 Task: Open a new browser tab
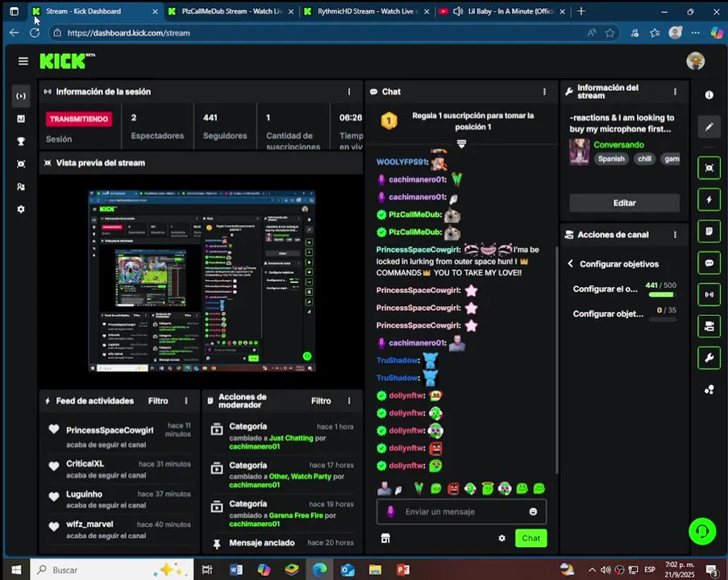tap(580, 11)
